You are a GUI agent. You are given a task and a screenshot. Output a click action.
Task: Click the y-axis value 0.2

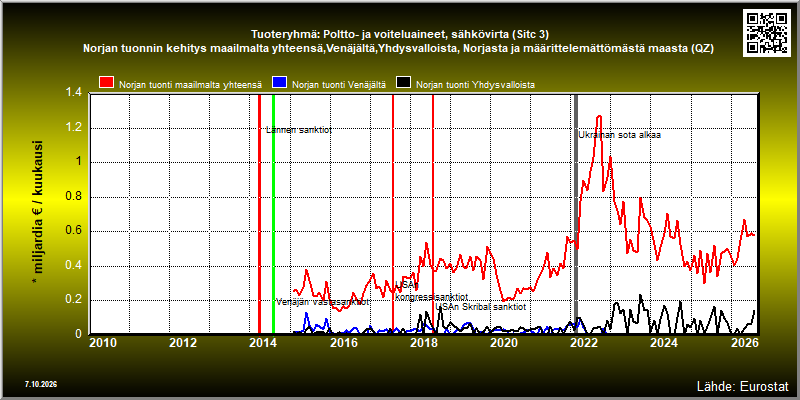click(x=74, y=300)
